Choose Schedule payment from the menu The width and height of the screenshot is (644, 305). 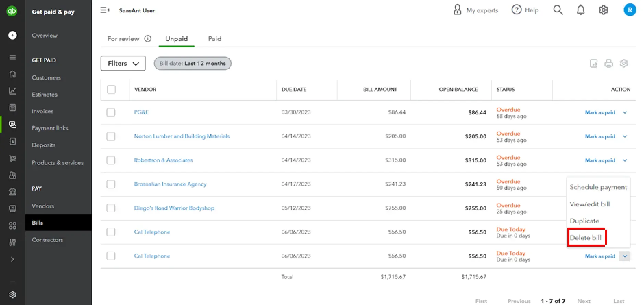coord(598,187)
